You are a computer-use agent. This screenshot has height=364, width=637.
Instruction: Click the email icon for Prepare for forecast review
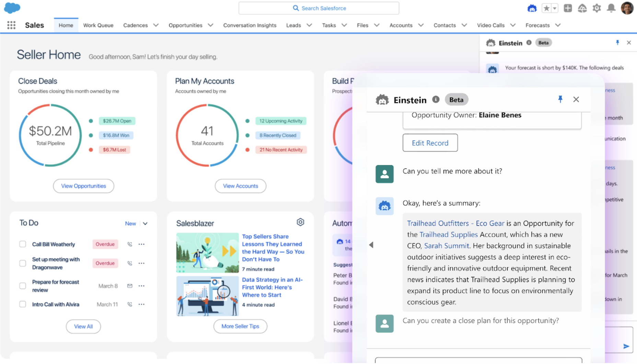click(130, 286)
